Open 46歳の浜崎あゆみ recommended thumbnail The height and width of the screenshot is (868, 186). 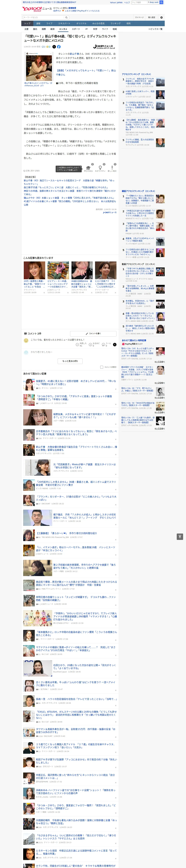pyautogui.click(x=82, y=270)
